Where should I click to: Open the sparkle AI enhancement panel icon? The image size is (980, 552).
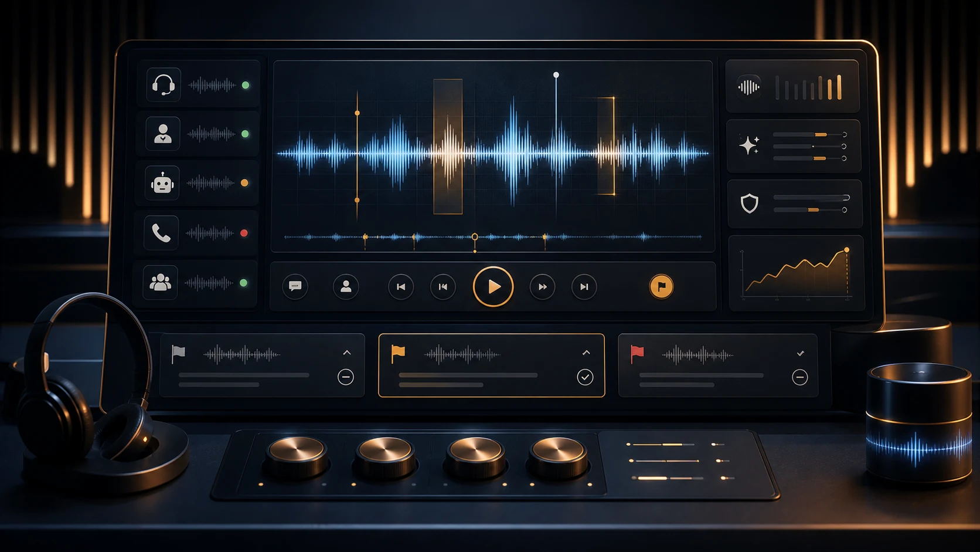pyautogui.click(x=749, y=145)
